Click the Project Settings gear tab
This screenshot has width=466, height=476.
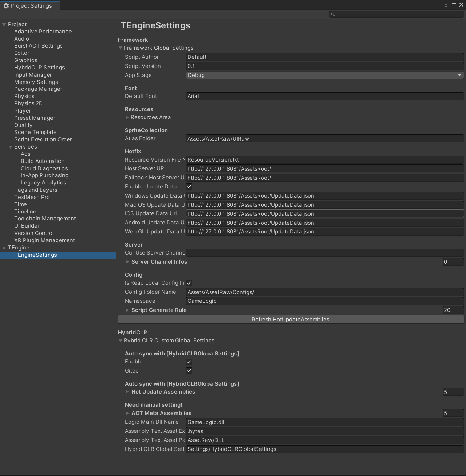[28, 6]
